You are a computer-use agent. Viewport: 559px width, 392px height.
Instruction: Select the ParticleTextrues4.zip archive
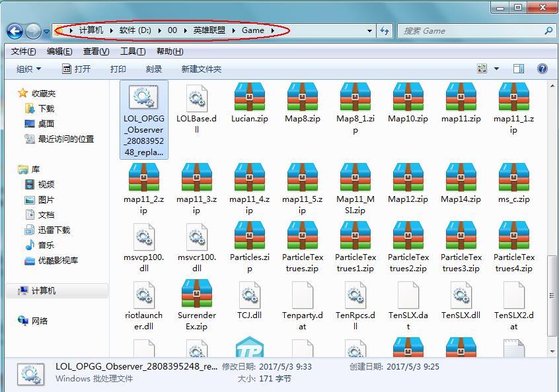[x=513, y=247]
